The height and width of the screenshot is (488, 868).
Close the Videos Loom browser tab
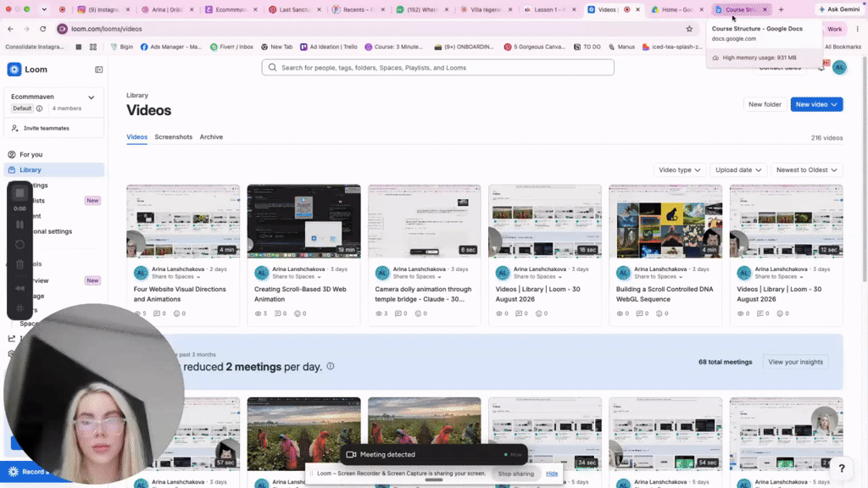637,9
